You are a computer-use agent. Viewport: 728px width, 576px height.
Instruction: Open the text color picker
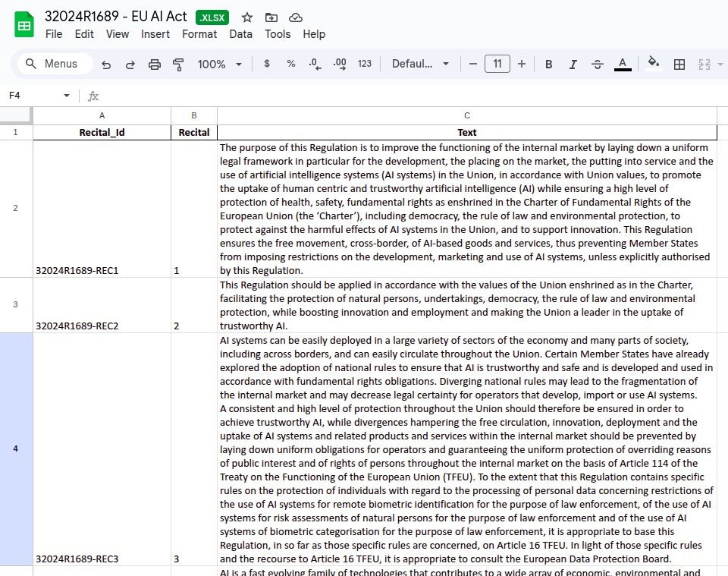[x=623, y=64]
